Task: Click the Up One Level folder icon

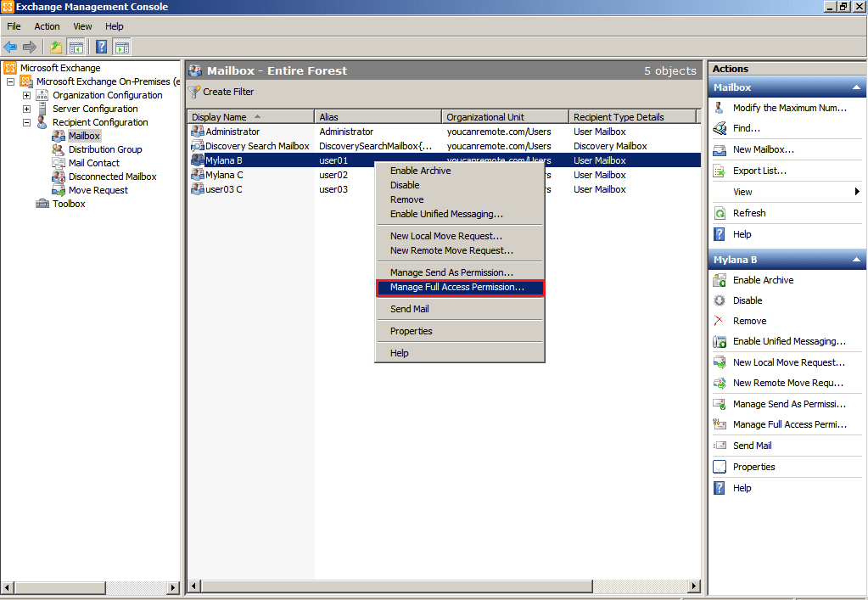Action: coord(56,48)
